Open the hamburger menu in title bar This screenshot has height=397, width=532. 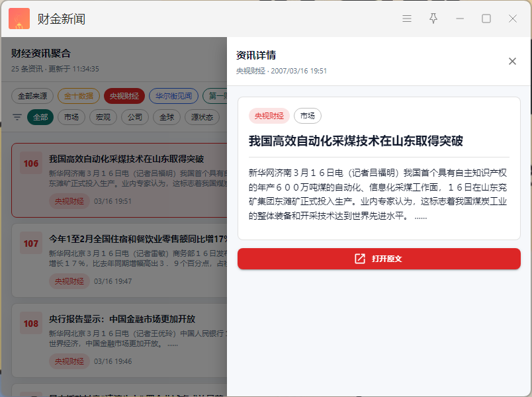[x=407, y=19]
